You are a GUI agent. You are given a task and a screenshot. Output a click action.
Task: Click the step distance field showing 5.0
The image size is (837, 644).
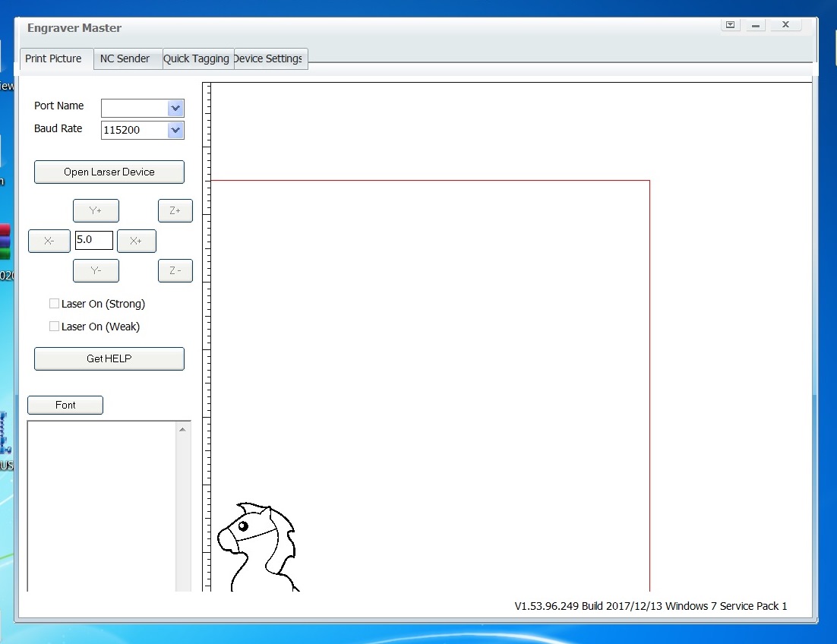pyautogui.click(x=94, y=240)
